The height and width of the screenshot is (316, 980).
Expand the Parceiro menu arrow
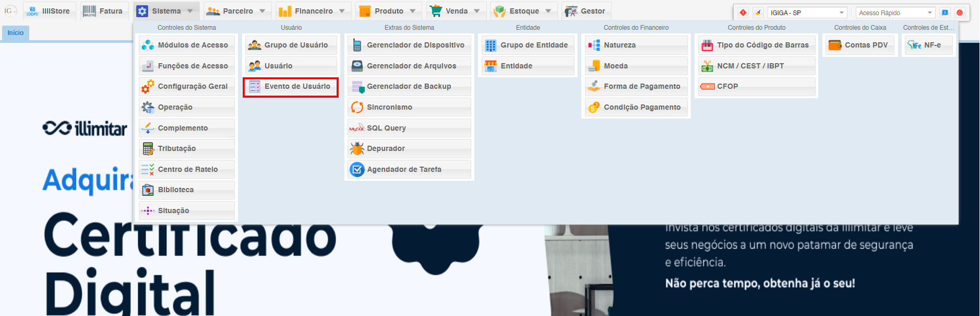[262, 11]
